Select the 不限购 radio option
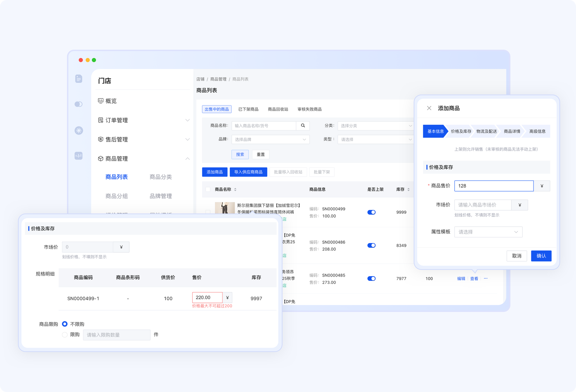 65,324
